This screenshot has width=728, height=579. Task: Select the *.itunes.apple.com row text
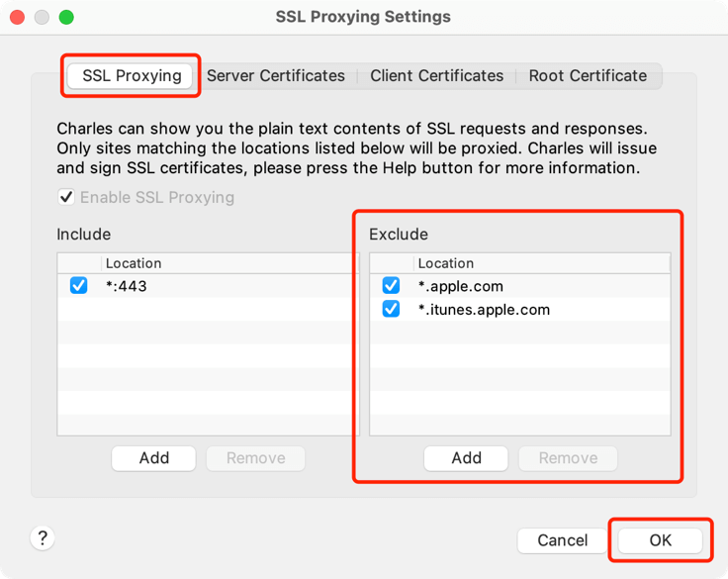click(x=484, y=309)
